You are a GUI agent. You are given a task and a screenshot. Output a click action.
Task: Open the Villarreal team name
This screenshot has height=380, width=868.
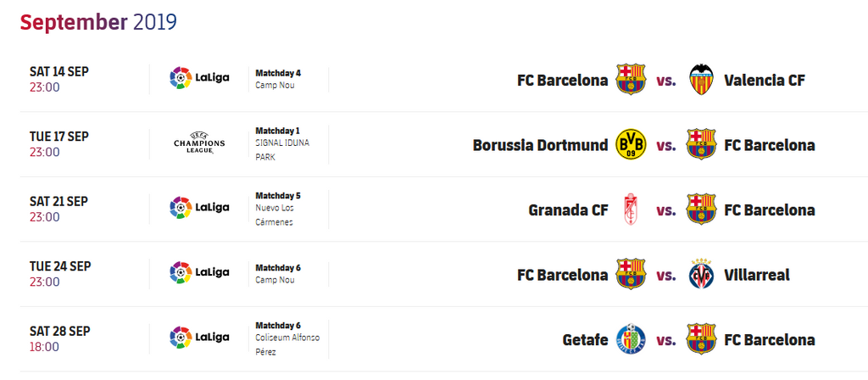click(757, 275)
